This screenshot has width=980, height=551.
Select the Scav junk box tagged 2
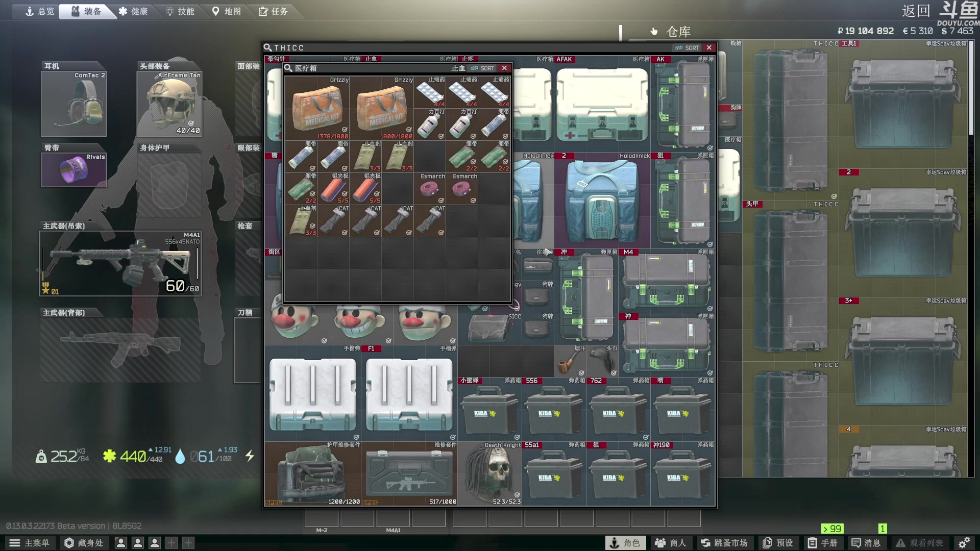(x=903, y=233)
